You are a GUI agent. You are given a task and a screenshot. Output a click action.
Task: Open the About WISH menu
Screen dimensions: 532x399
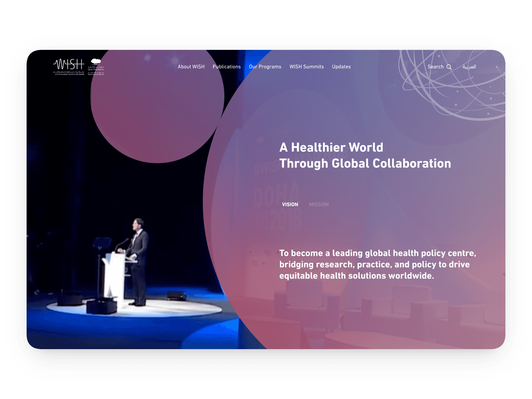click(191, 67)
